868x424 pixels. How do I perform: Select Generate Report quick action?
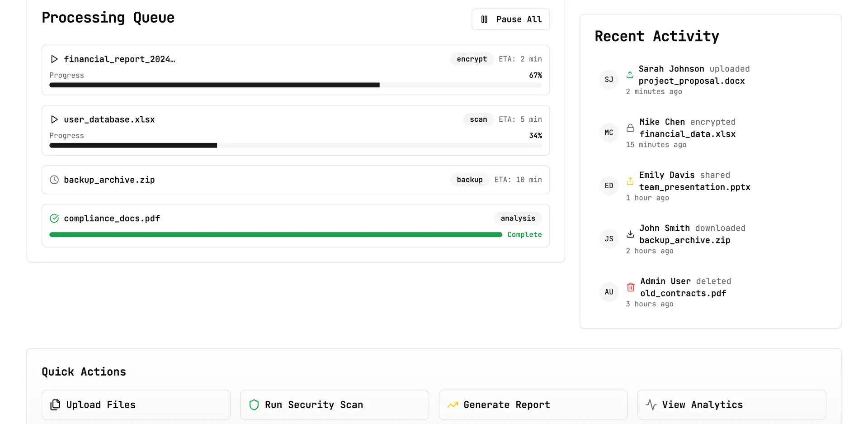pyautogui.click(x=533, y=405)
